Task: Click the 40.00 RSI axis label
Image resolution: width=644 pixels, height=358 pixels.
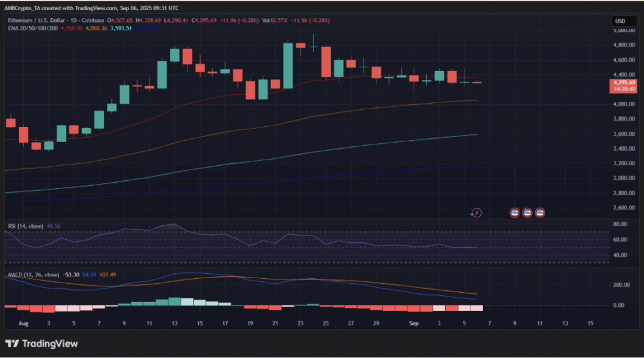Action: point(620,255)
